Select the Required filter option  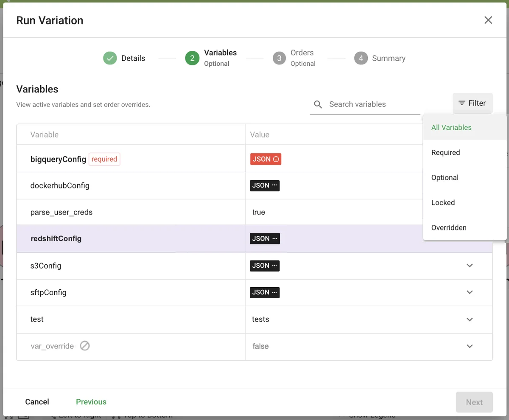445,152
